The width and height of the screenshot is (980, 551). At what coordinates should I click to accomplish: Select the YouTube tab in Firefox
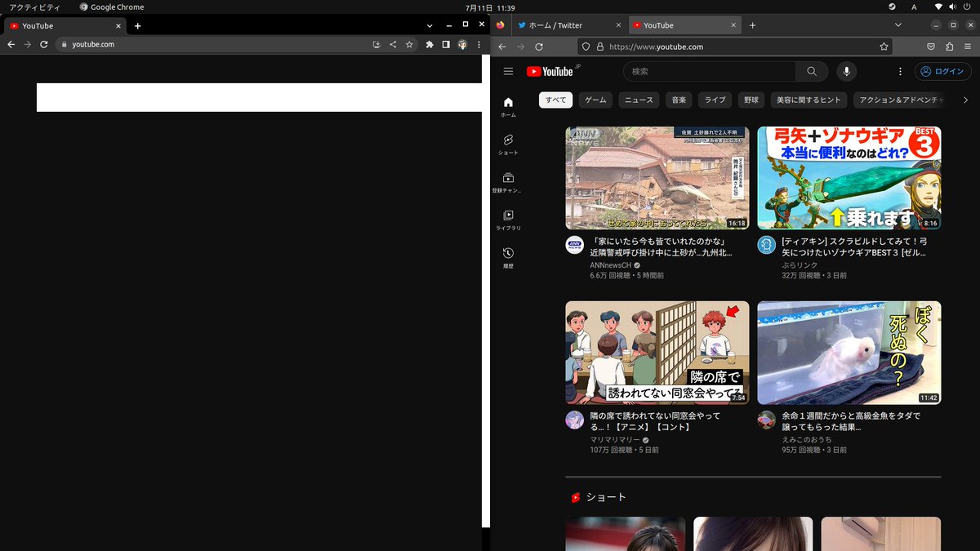[685, 25]
